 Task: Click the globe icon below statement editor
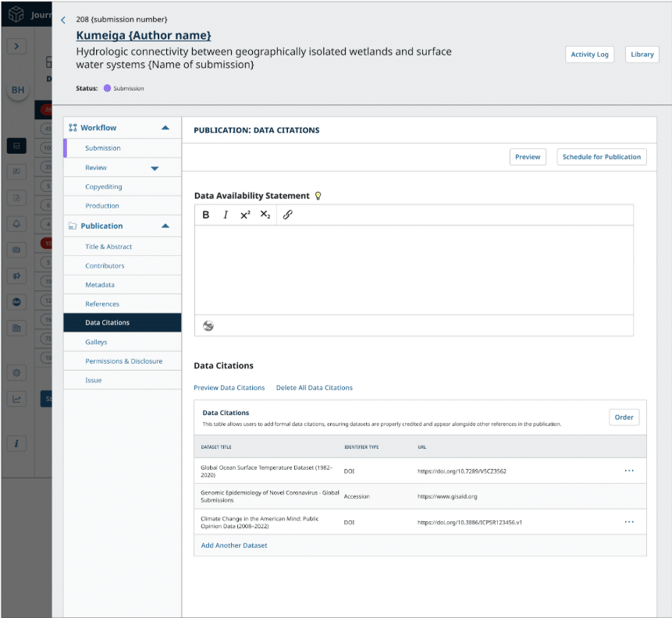point(208,326)
